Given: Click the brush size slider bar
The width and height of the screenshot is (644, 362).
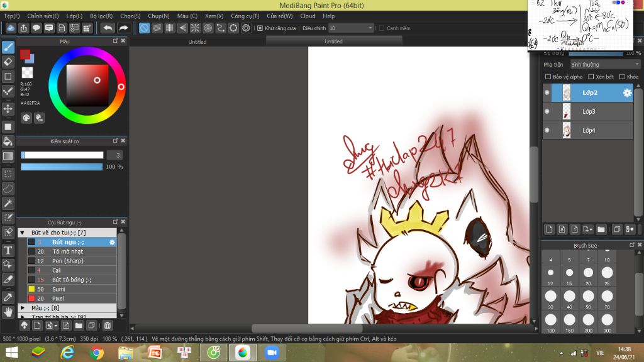Looking at the screenshot, I should [62, 155].
